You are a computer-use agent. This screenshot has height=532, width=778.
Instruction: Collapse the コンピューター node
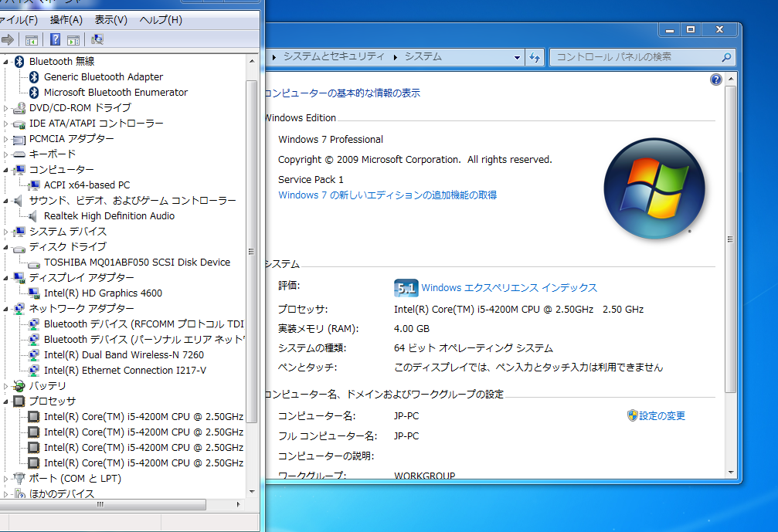point(6,170)
